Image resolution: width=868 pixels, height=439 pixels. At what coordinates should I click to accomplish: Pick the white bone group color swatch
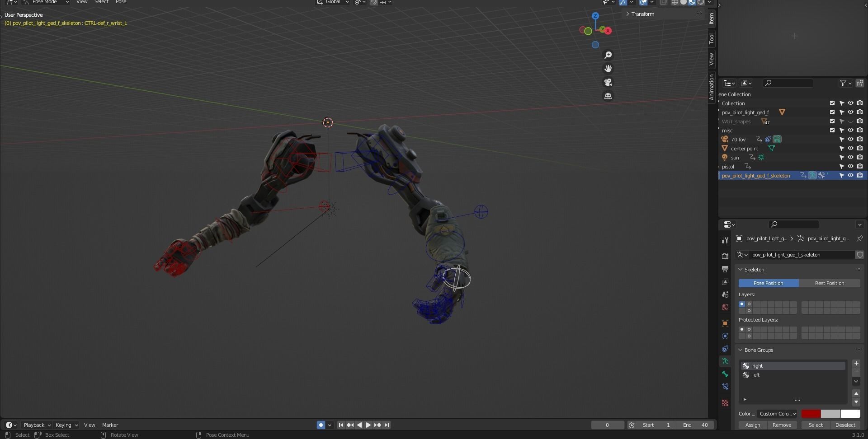850,414
